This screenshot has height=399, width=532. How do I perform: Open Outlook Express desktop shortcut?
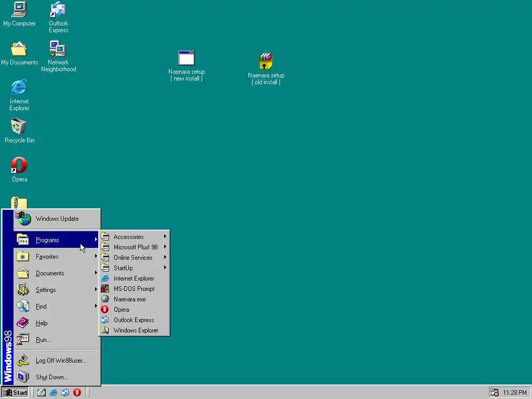coord(58,17)
